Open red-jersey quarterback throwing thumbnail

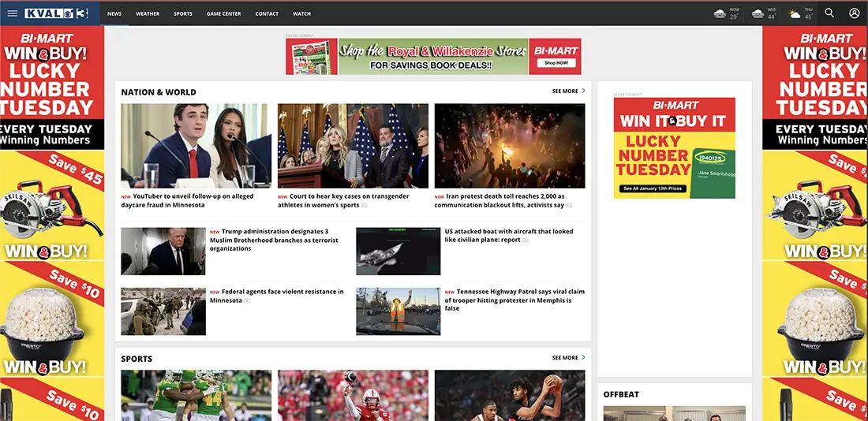click(x=354, y=396)
